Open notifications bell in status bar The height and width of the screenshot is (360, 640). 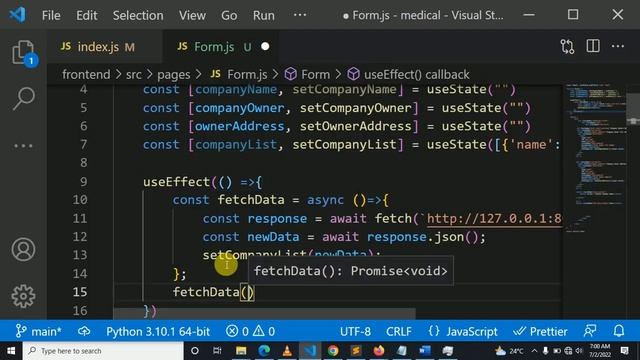619,331
